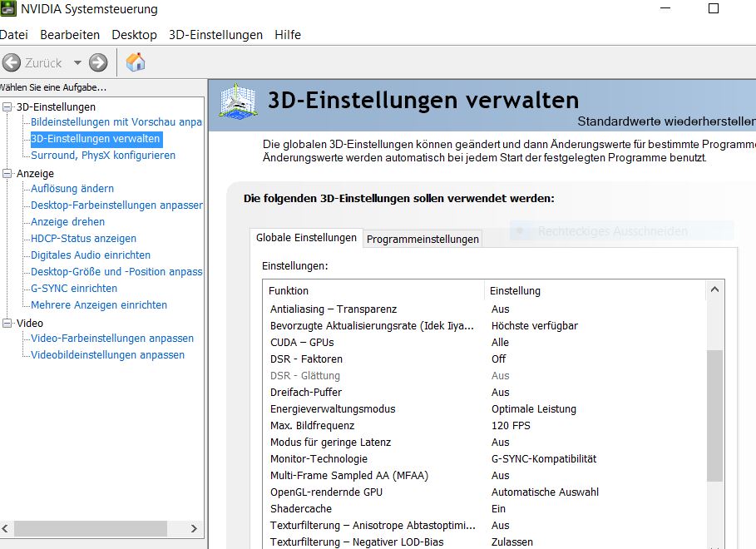This screenshot has height=549, width=756.
Task: Collapse the 3D-Einstellungen tree node
Action: point(7,106)
